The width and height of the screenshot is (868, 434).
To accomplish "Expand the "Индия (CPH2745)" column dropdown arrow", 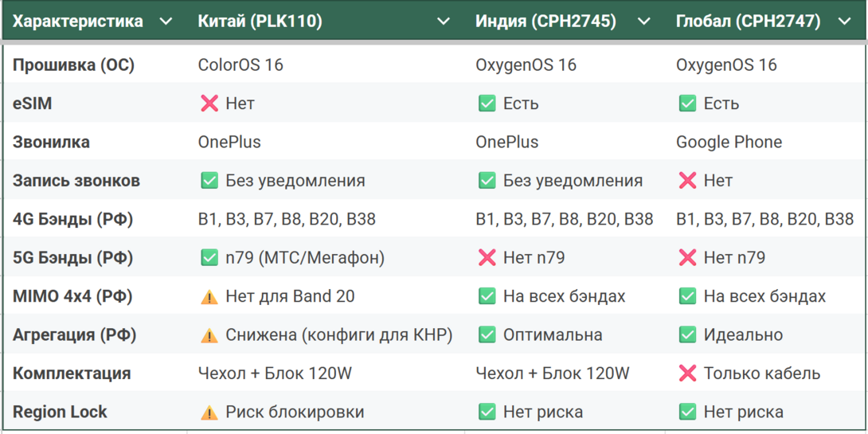I will click(644, 22).
